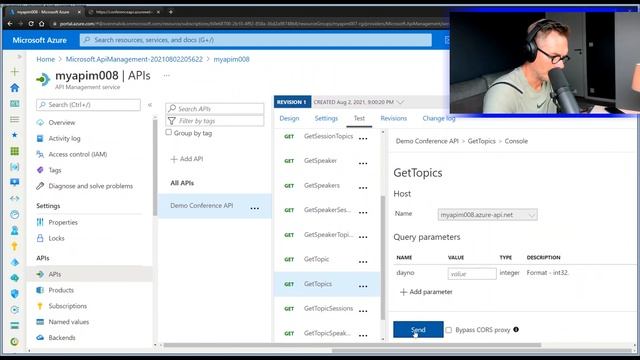Switch to the Settings tab
The image size is (640, 360).
point(326,118)
